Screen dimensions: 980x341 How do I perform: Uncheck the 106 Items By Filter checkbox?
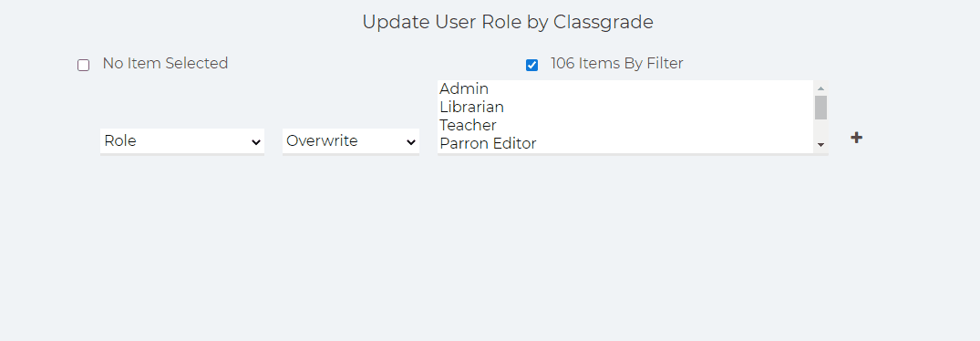[x=531, y=65]
